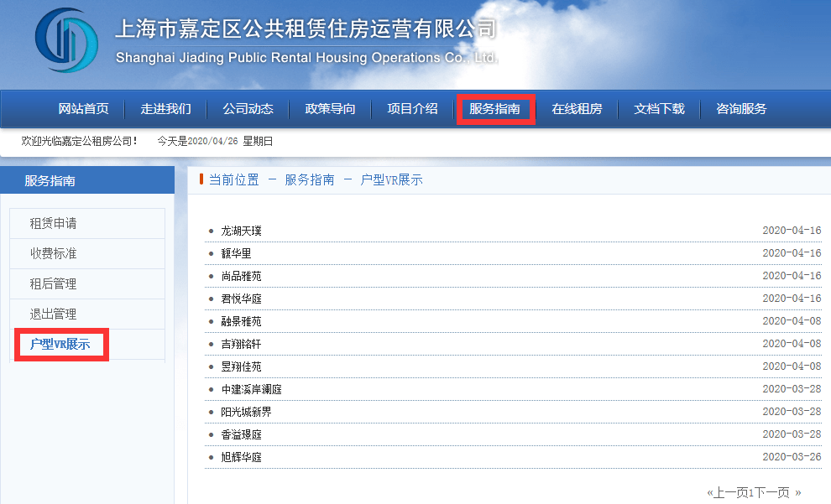Viewport: 831px width, 504px height.
Task: Select 户型VR展示 in the sidebar
Action: (x=60, y=344)
